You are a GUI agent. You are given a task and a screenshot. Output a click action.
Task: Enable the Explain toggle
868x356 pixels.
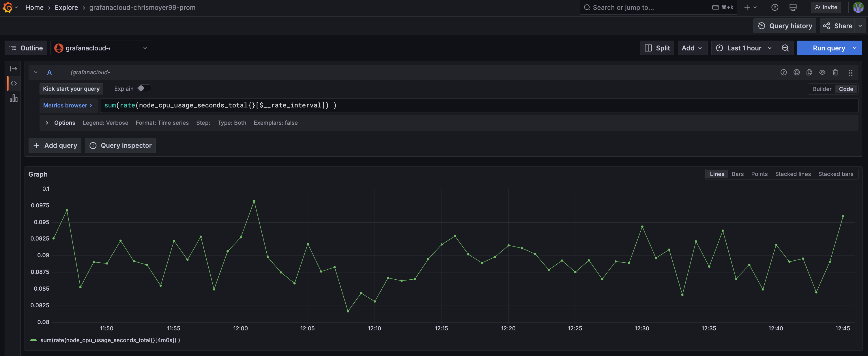point(145,88)
